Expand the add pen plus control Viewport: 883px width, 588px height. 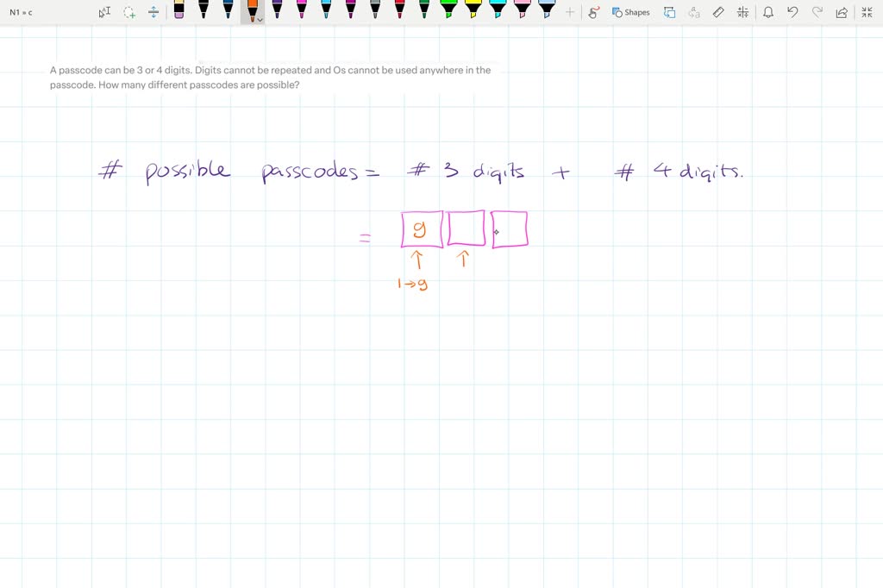[x=570, y=12]
